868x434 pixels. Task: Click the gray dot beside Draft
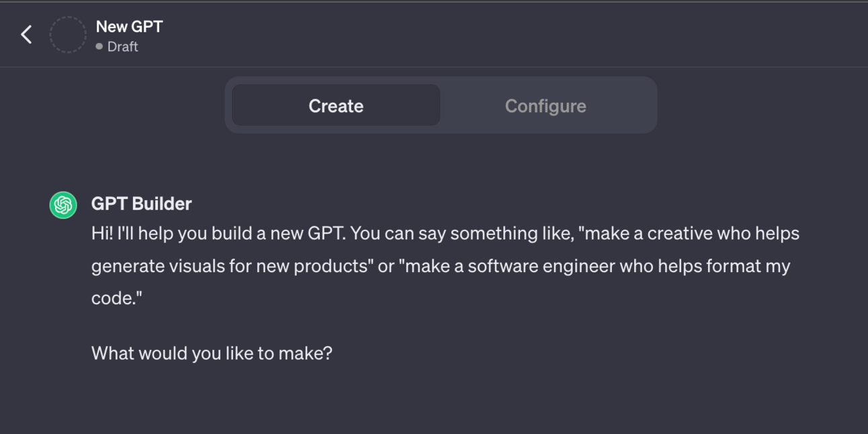click(x=99, y=46)
